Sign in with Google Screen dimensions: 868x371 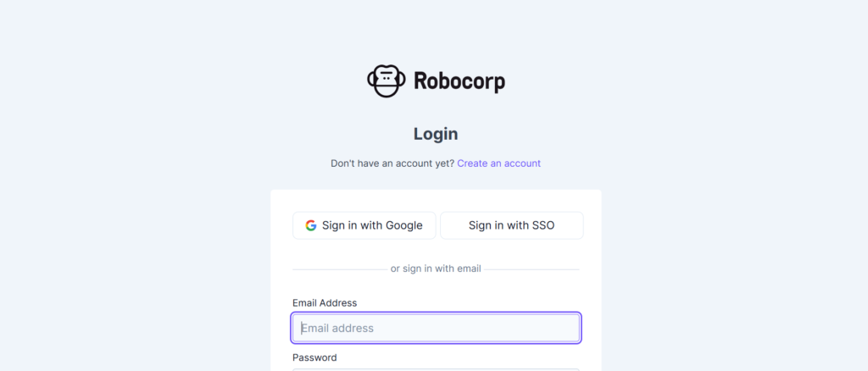pyautogui.click(x=364, y=225)
